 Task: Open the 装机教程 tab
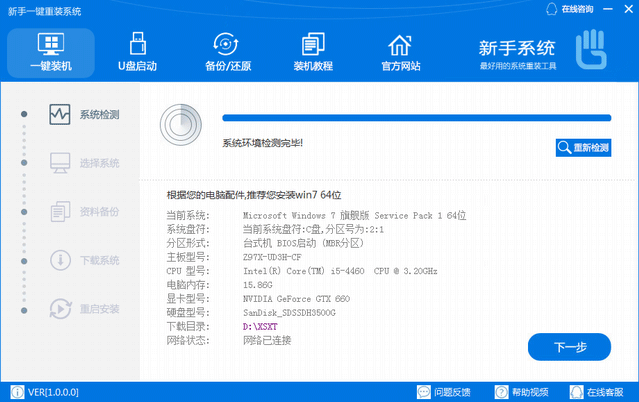(313, 53)
